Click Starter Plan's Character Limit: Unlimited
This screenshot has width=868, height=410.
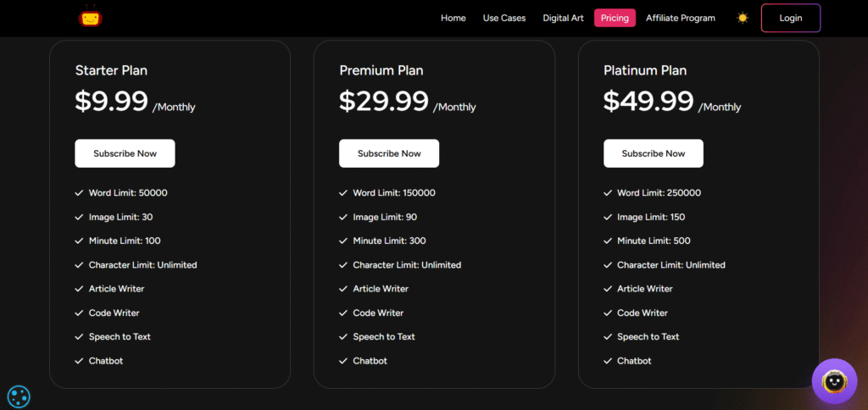pyautogui.click(x=142, y=265)
